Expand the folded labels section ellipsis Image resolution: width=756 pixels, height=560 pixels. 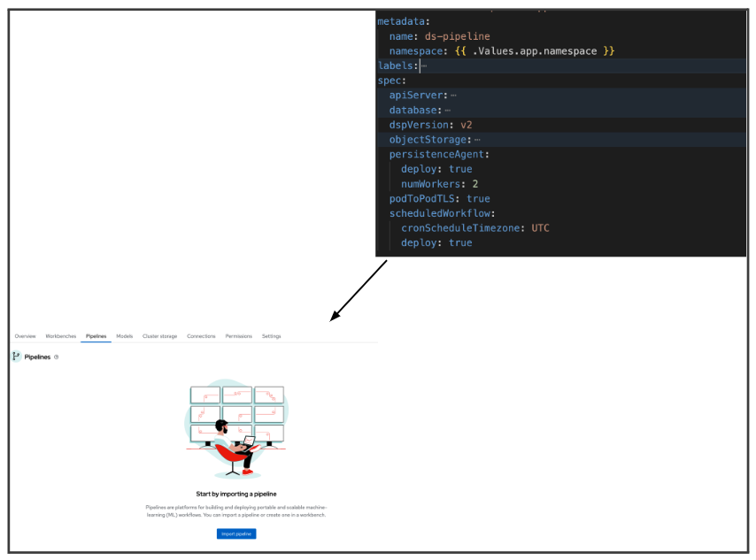point(424,66)
